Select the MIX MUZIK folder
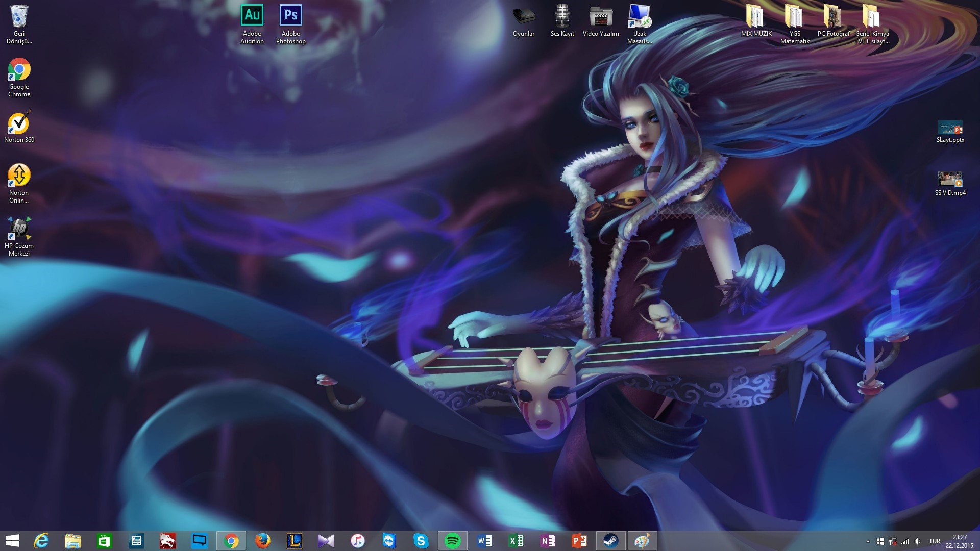Image resolution: width=980 pixels, height=551 pixels. point(756,21)
